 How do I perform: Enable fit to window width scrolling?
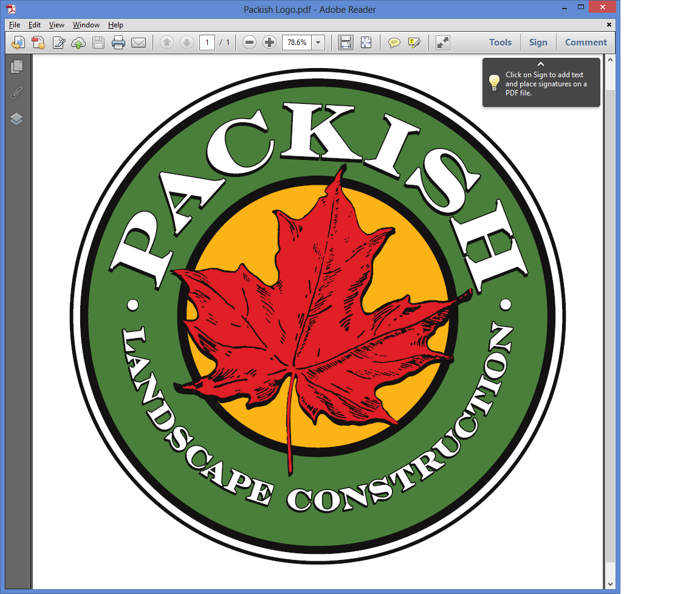pos(346,43)
